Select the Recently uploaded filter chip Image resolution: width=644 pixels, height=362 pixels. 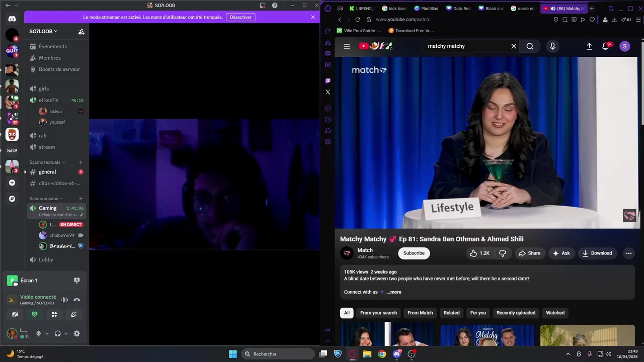click(516, 313)
